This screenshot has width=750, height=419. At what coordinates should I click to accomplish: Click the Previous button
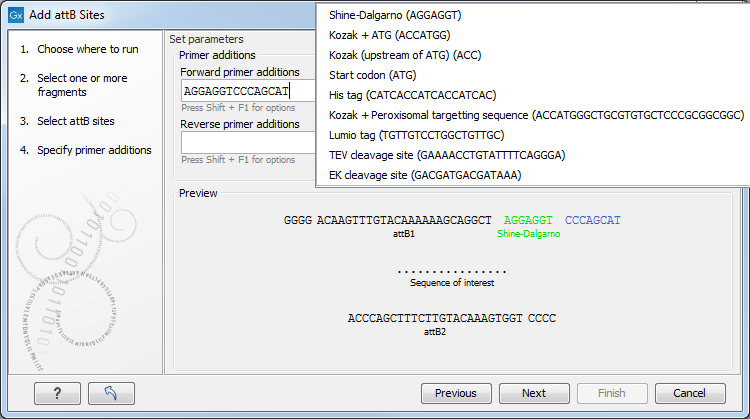tap(456, 393)
